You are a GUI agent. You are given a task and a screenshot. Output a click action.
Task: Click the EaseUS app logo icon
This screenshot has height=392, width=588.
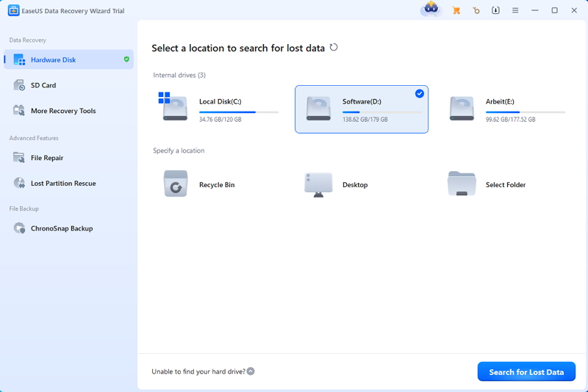pyautogui.click(x=13, y=10)
